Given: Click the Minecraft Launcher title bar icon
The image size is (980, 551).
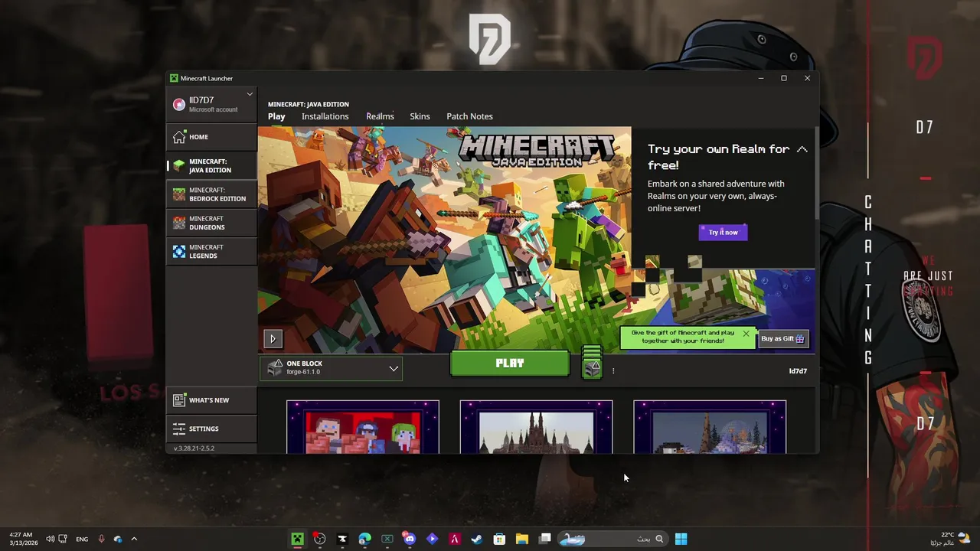Looking at the screenshot, I should coord(174,78).
